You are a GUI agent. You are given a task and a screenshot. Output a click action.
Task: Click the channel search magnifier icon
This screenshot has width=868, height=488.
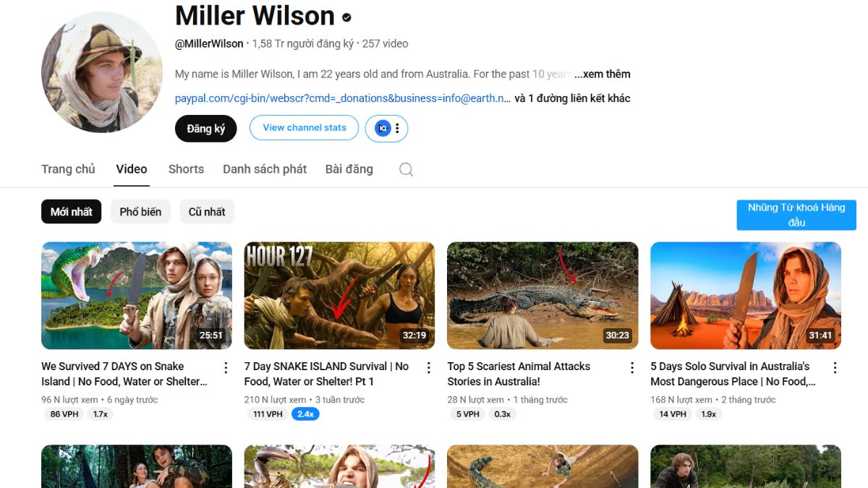coord(407,169)
